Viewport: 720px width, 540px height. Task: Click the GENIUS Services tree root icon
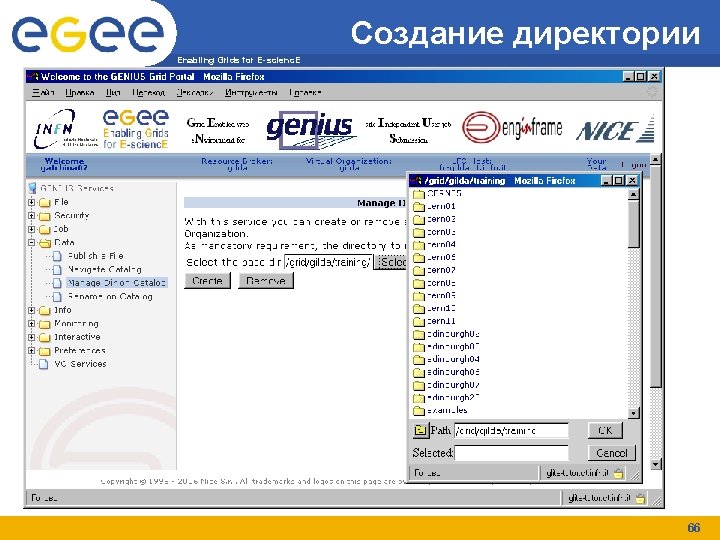pyautogui.click(x=32, y=188)
